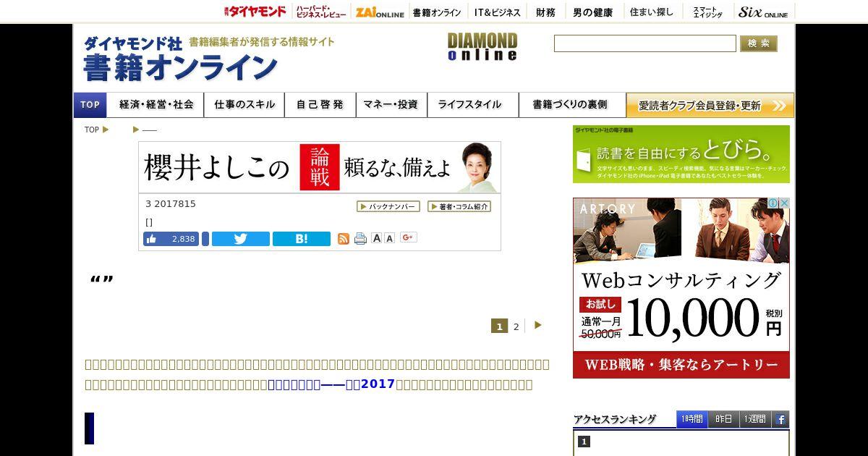
Task: Select the larger font size A icon
Action: point(376,238)
